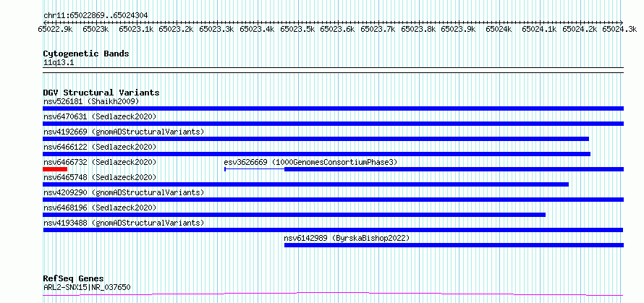The image size is (644, 303).
Task: Click the RefSeq Genes track title
Action: (73, 279)
